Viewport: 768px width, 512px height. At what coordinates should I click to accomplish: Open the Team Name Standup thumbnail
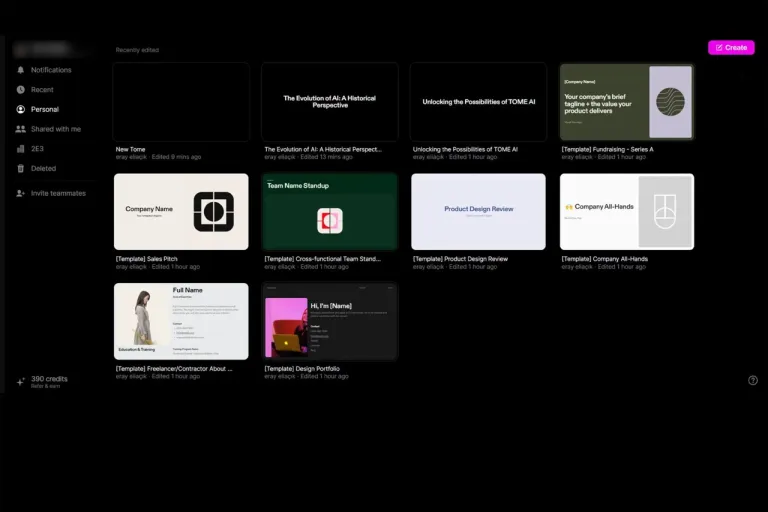[x=330, y=212]
